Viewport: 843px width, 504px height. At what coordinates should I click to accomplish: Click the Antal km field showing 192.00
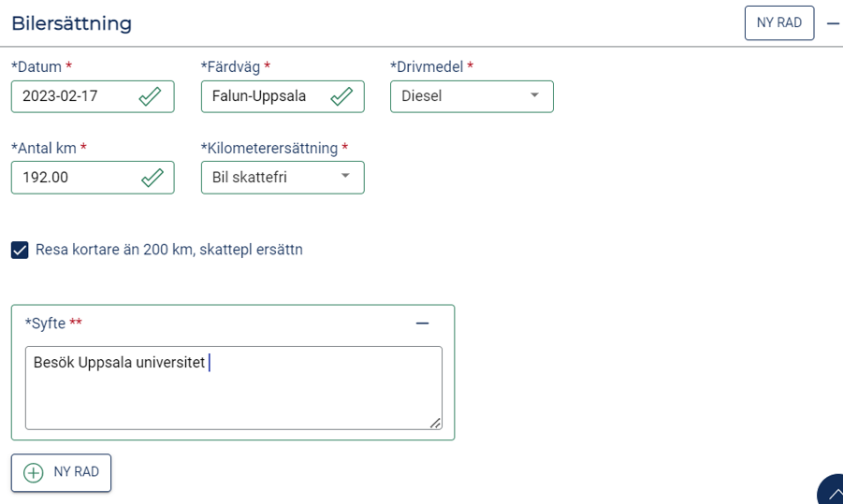tap(93, 178)
